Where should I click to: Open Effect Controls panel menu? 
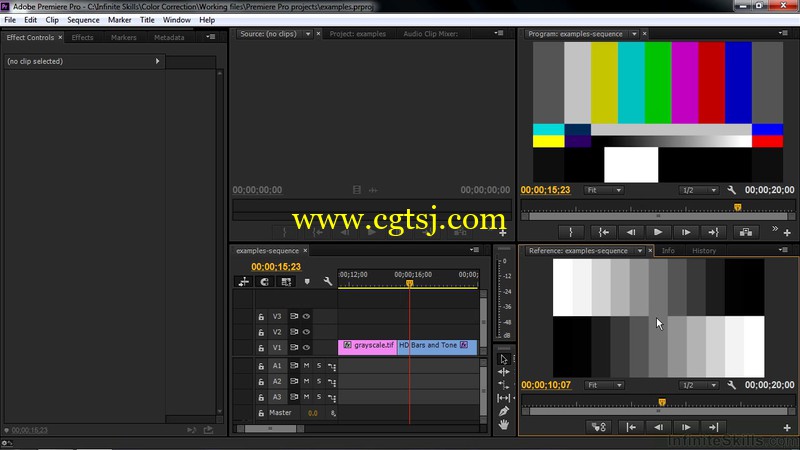(x=210, y=37)
